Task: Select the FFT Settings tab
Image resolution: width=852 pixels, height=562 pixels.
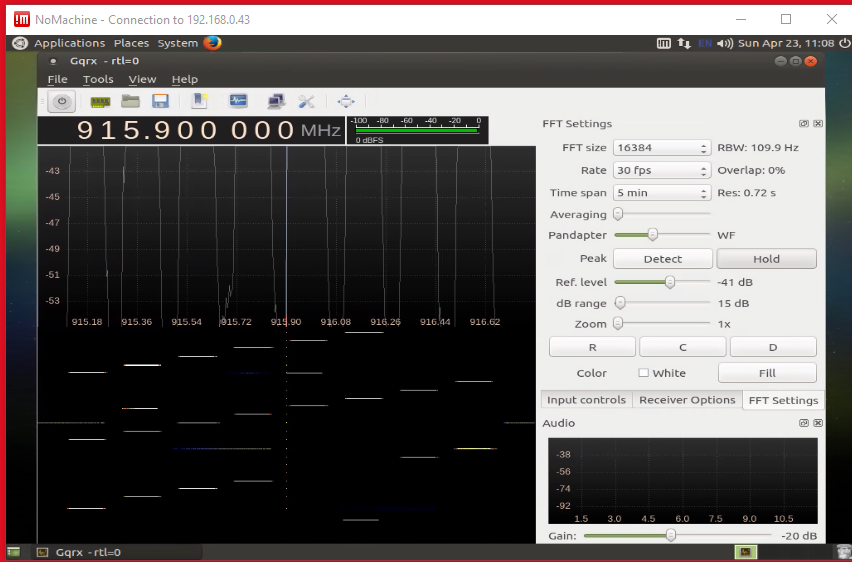Action: pyautogui.click(x=783, y=401)
